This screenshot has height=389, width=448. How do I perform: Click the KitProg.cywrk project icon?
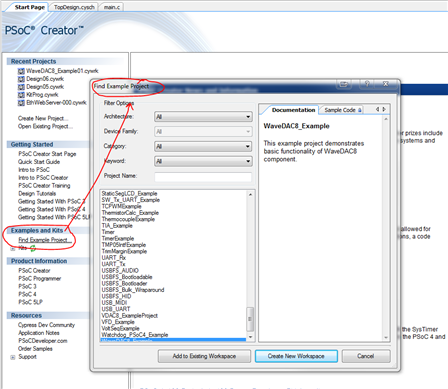tap(21, 95)
